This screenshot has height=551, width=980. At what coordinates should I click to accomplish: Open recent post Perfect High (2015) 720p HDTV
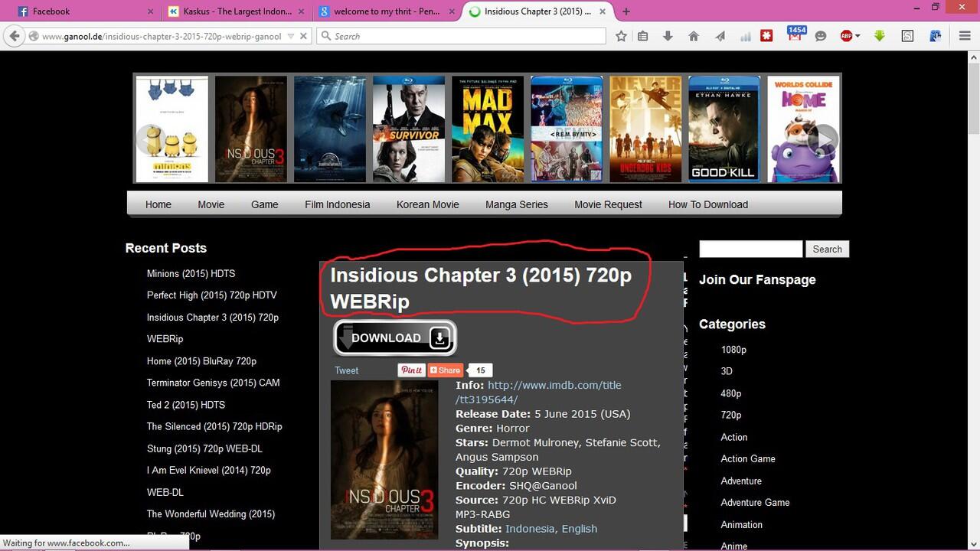click(212, 295)
